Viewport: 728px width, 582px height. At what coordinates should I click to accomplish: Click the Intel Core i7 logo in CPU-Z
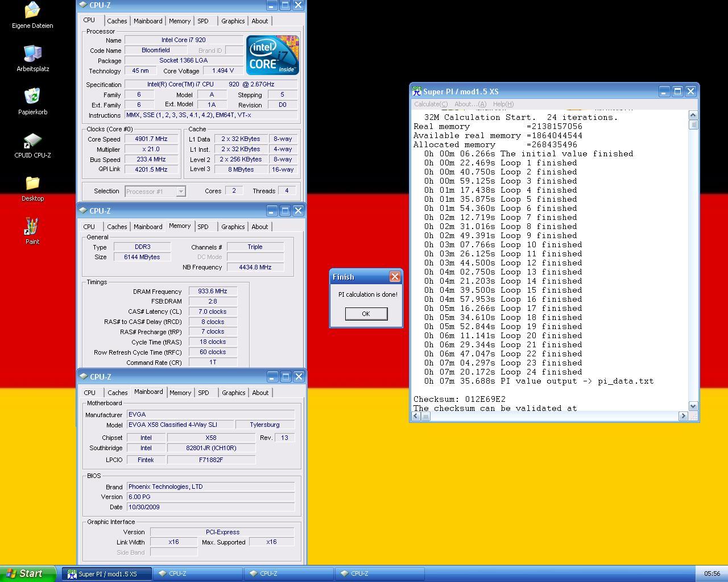coord(272,55)
